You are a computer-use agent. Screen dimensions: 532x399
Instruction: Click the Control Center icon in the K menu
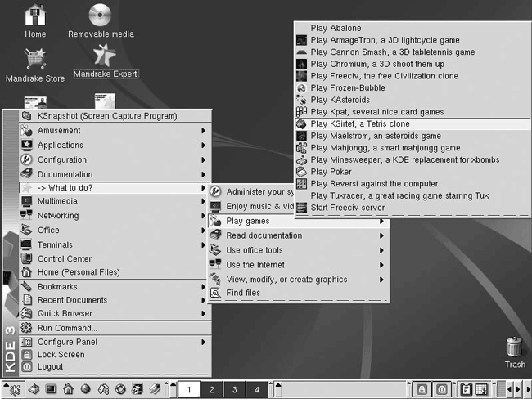27,258
